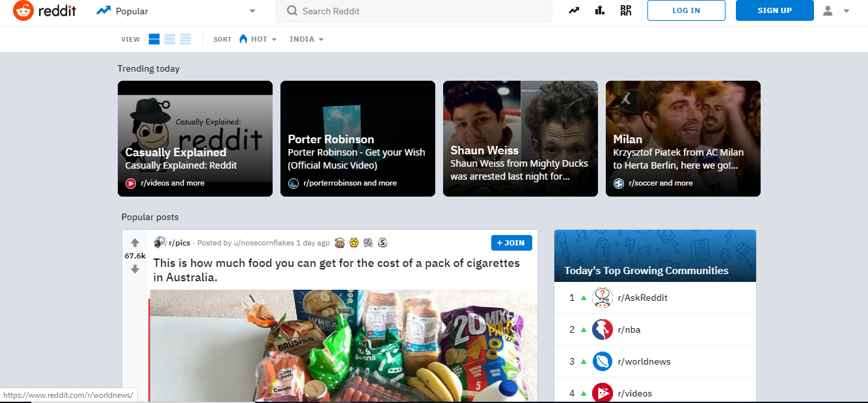Open the Porter Robinson trending card

(358, 139)
